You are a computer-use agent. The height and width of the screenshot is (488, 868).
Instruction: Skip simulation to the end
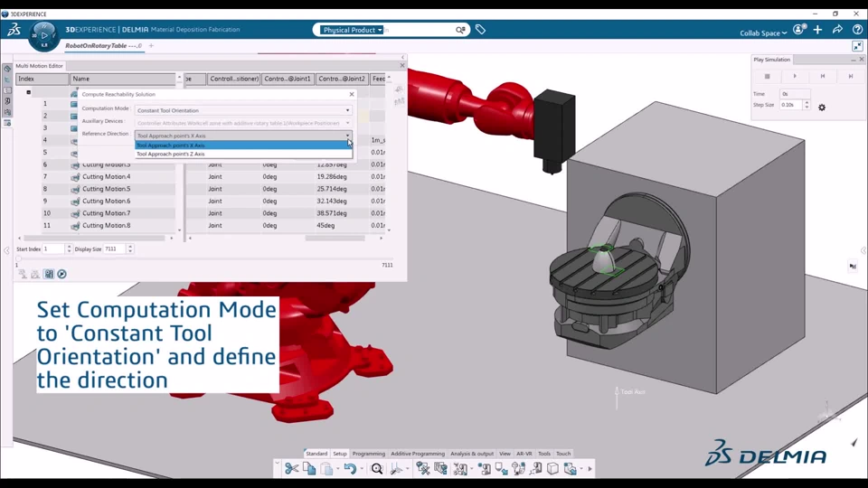(x=851, y=76)
